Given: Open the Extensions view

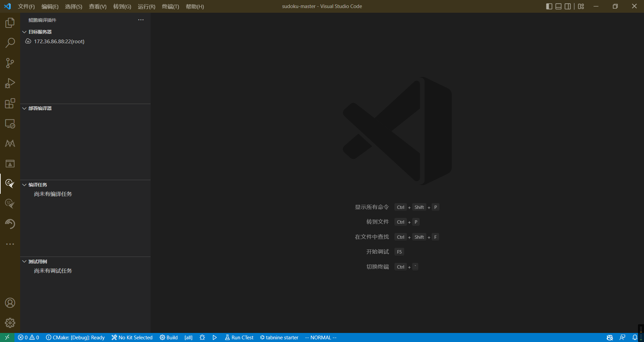Looking at the screenshot, I should pos(10,103).
